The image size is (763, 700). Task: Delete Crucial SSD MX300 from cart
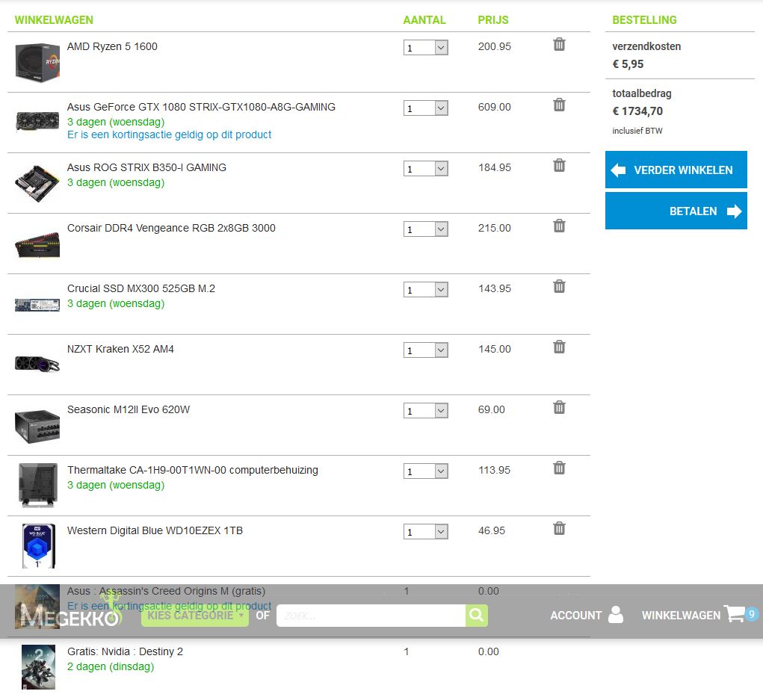tap(559, 287)
